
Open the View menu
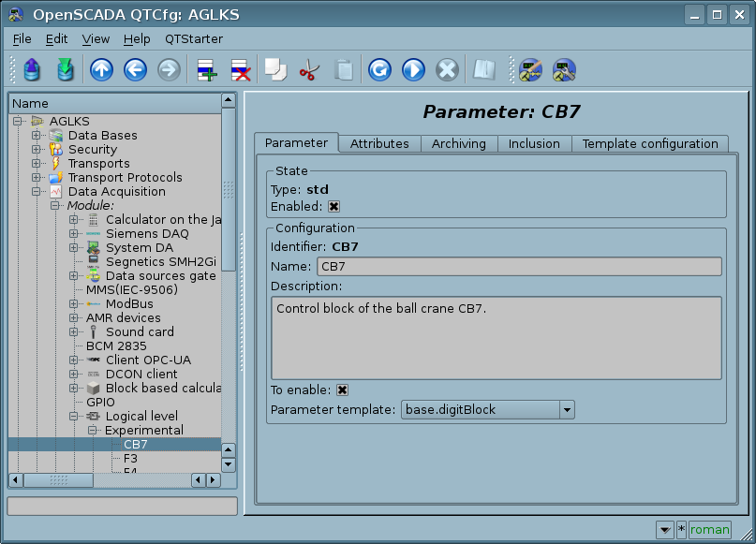point(96,39)
